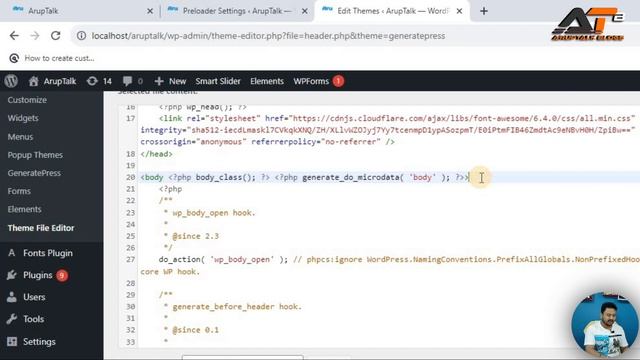Click the Fonts Plugin icon
Viewport: 640px width, 360px height.
pyautogui.click(x=12, y=253)
